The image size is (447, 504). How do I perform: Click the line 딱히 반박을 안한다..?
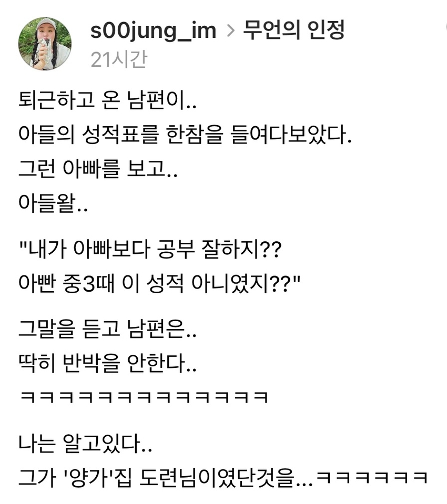[107, 363]
